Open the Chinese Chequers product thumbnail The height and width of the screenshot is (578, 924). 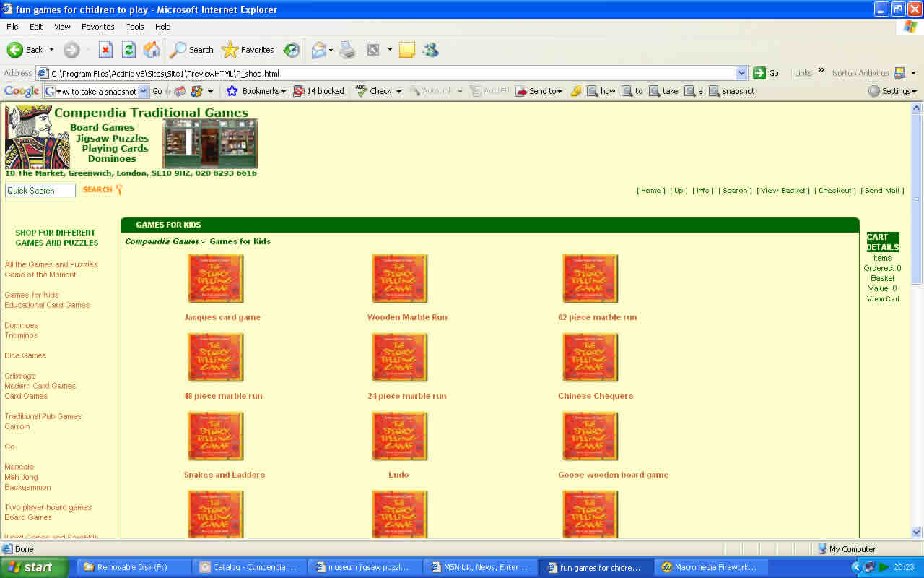[x=590, y=358]
